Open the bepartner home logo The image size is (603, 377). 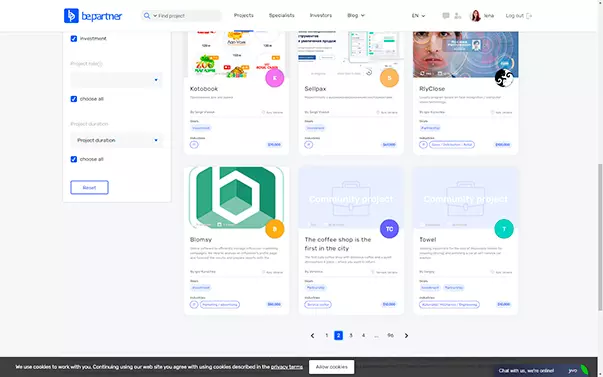[93, 16]
